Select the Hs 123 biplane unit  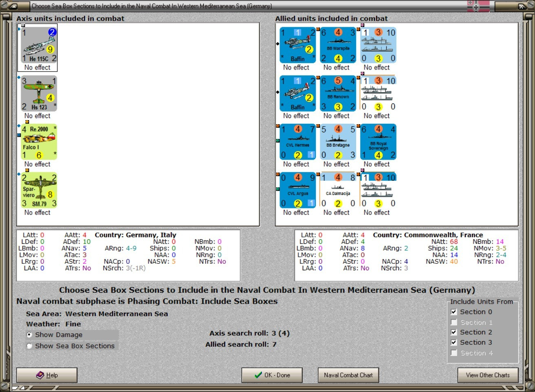pyautogui.click(x=39, y=94)
